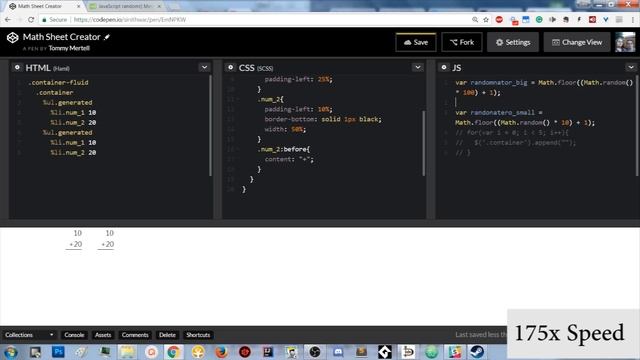Screen dimensions: 640x360
Task: Open the Windows Start button
Action: [11, 351]
